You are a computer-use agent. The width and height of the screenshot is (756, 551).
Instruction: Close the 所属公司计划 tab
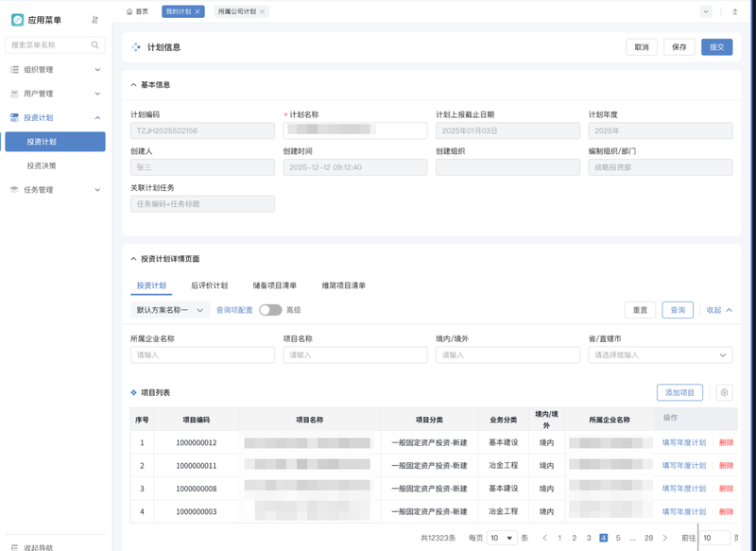(x=263, y=11)
